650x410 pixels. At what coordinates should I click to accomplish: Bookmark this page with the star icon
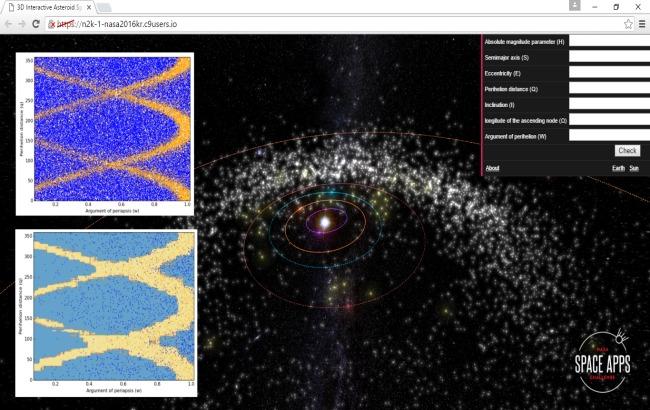coord(628,23)
